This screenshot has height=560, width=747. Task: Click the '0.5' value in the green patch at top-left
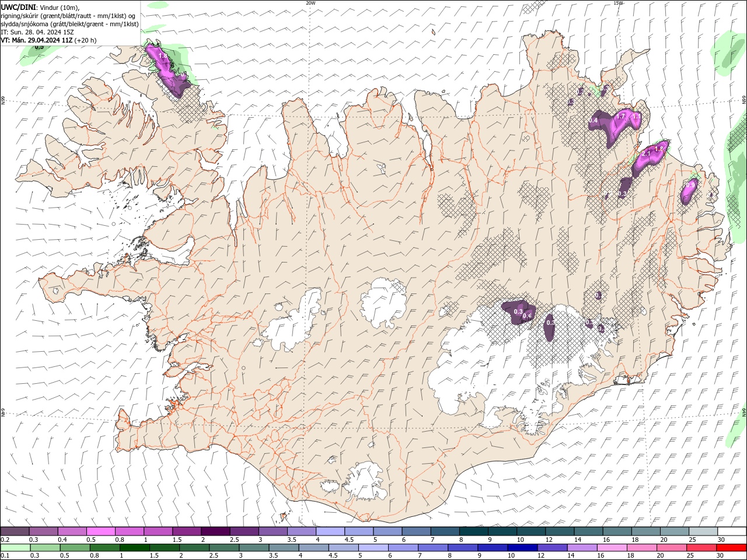[x=39, y=47]
